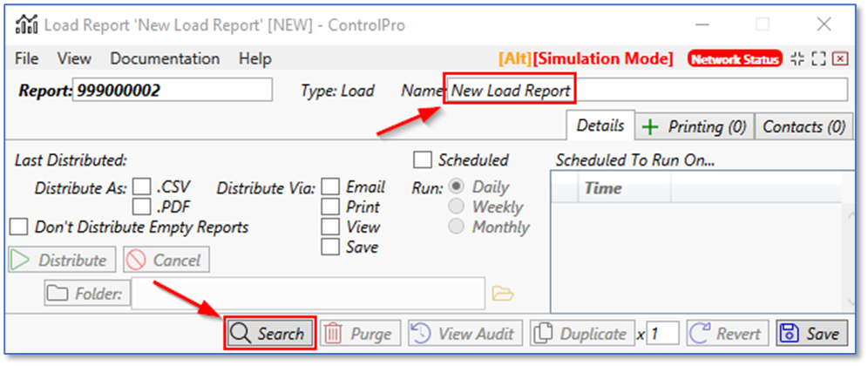The height and width of the screenshot is (366, 868).
Task: Click the yellow browse folder icon
Action: click(x=503, y=293)
